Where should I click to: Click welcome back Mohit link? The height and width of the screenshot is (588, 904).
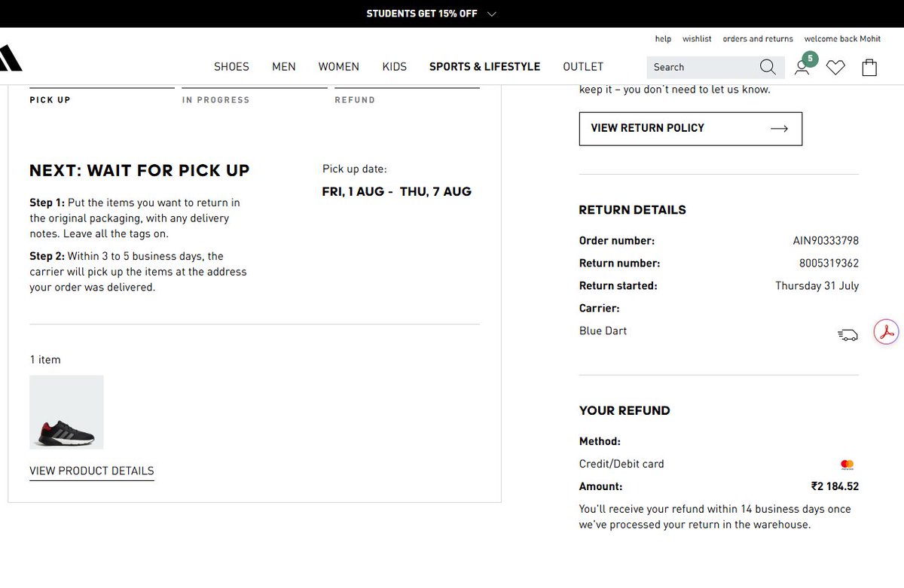pos(843,38)
